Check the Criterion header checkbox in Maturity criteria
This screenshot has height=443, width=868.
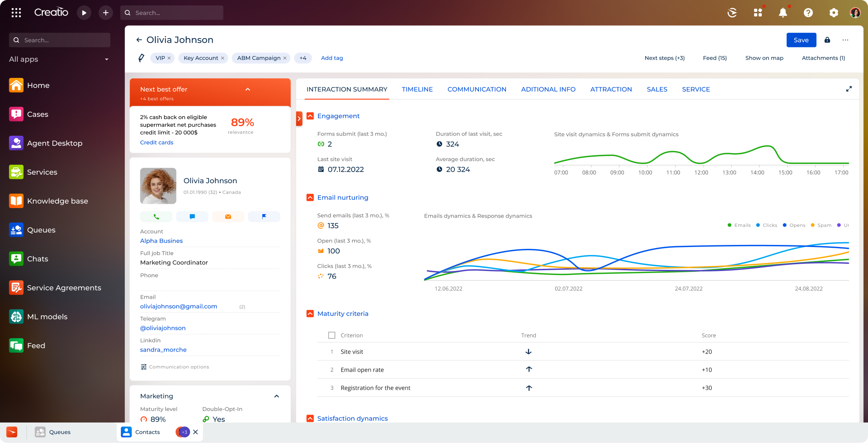click(x=332, y=335)
